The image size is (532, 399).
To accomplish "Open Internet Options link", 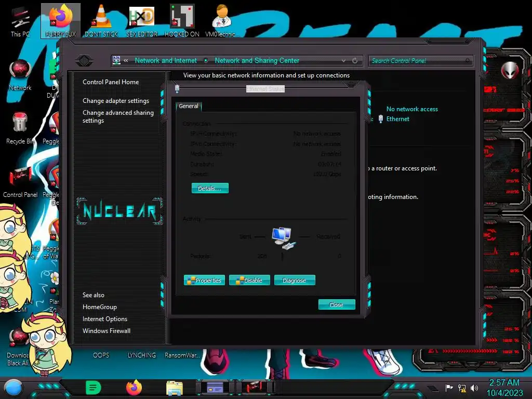I will pos(105,319).
